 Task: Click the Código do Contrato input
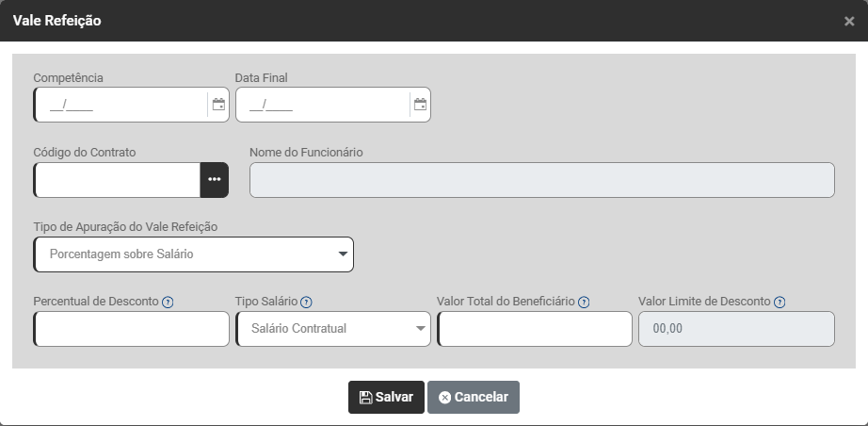tap(117, 180)
